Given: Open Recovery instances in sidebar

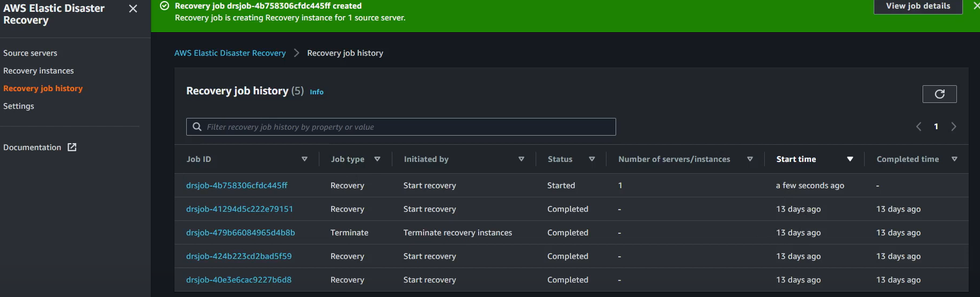Looking at the screenshot, I should pyautogui.click(x=39, y=70).
